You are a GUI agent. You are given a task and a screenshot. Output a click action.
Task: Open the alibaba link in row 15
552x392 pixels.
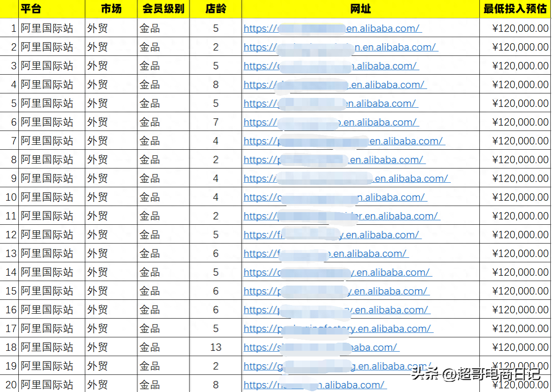(x=337, y=291)
